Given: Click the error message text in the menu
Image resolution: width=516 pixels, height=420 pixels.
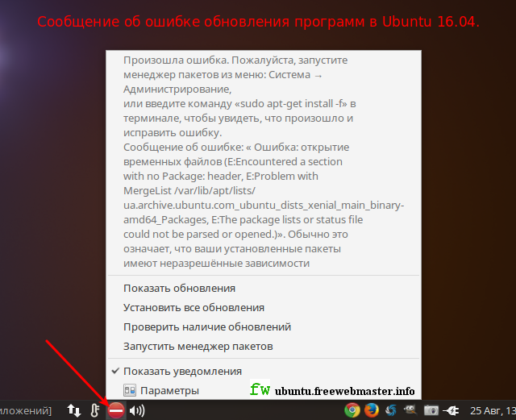Looking at the screenshot, I should pos(264,161).
